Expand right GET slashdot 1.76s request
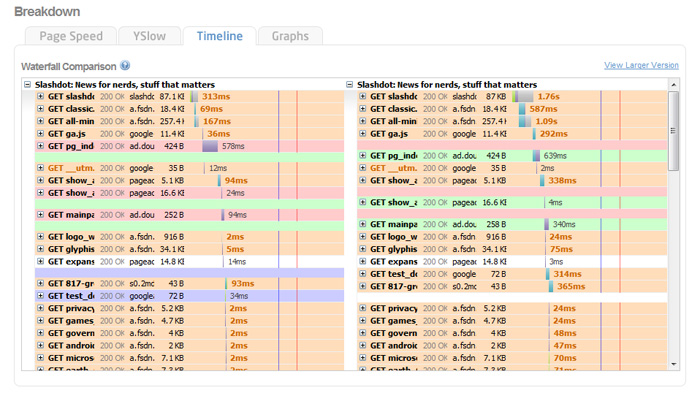This screenshot has width=700, height=393. point(362,96)
